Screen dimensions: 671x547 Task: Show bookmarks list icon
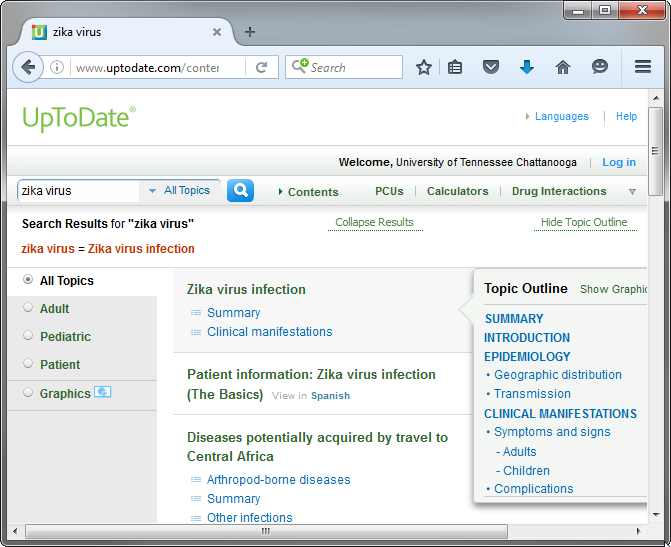454,67
